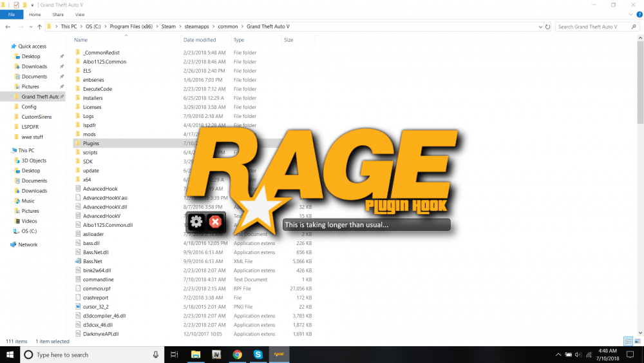This screenshot has width=644, height=363.
Task: Select the DarkmyreAPI.dll file
Action: 100,334
